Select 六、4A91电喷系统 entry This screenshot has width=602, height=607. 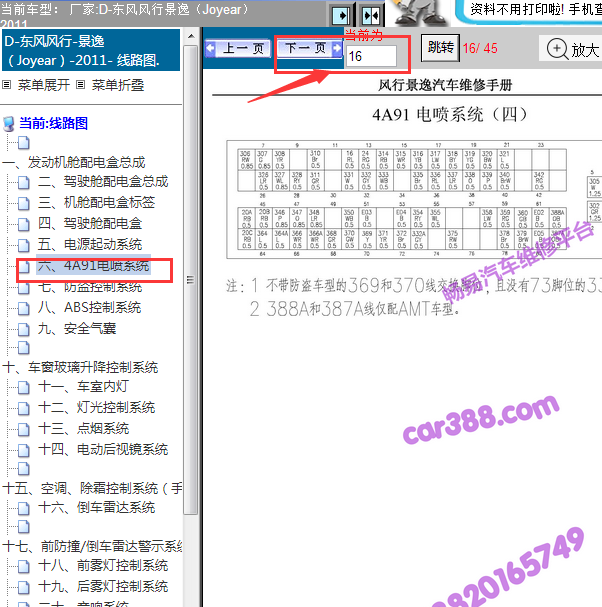(x=93, y=266)
